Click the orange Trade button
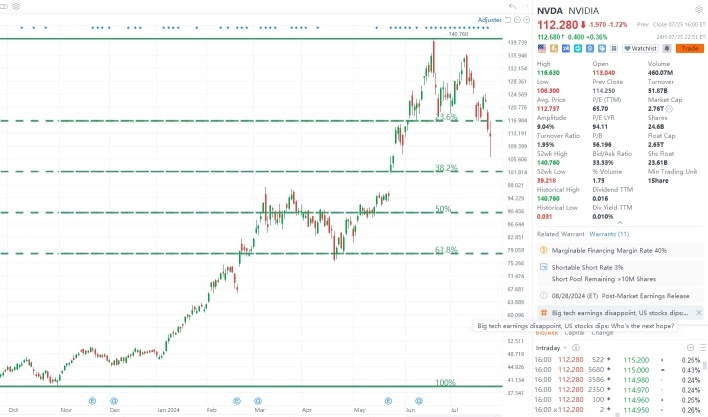The width and height of the screenshot is (708, 417). pos(689,48)
